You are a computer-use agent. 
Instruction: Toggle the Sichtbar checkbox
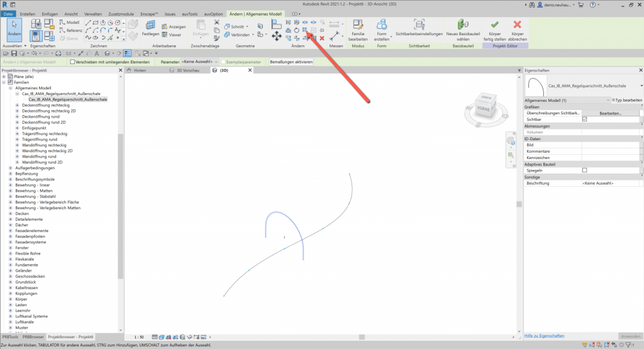click(x=585, y=119)
